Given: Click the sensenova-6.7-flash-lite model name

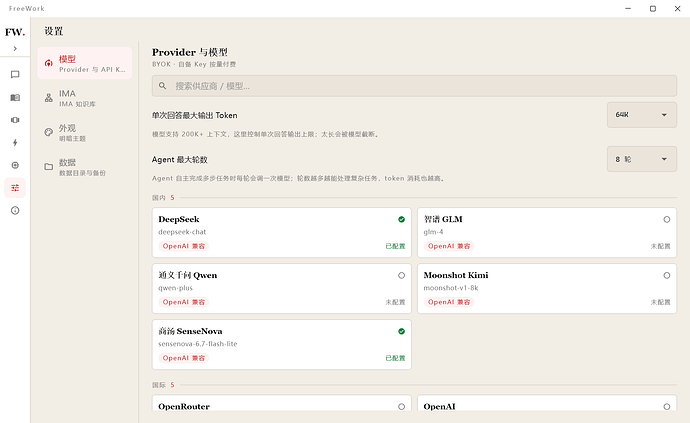Looking at the screenshot, I should tap(198, 344).
